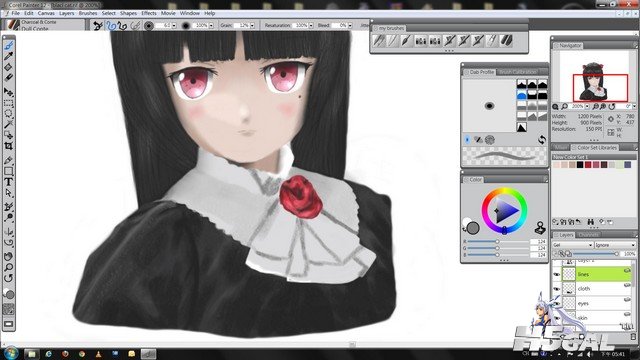Open the Effects menu
The height and width of the screenshot is (360, 640).
pos(149,13)
